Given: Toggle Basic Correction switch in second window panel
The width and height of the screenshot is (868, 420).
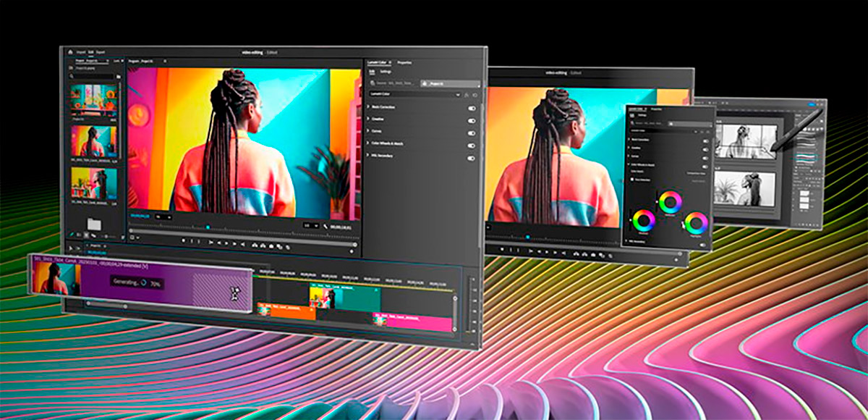Looking at the screenshot, I should (x=705, y=141).
